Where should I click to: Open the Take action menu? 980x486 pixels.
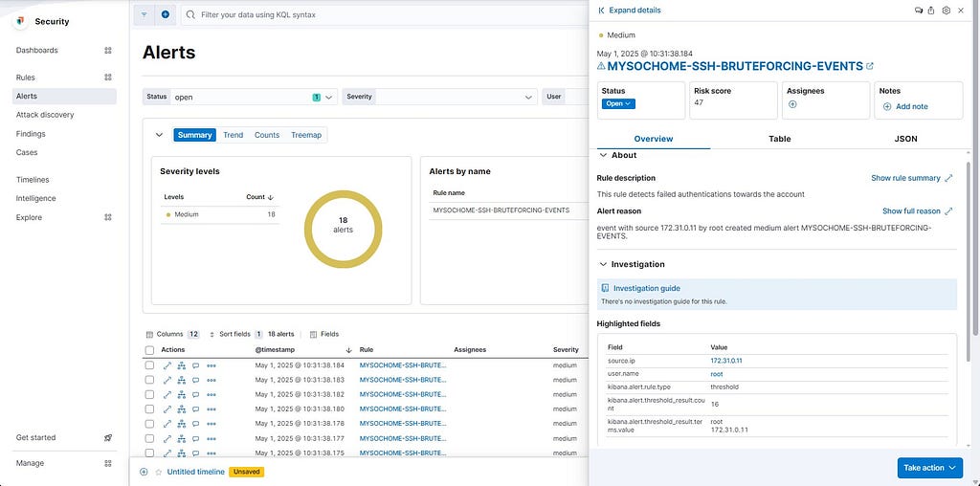pos(929,467)
